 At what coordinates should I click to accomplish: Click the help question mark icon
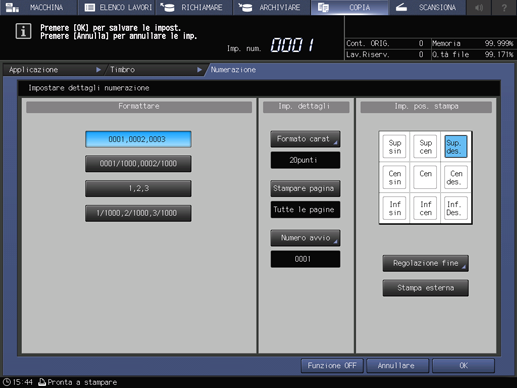tap(504, 7)
